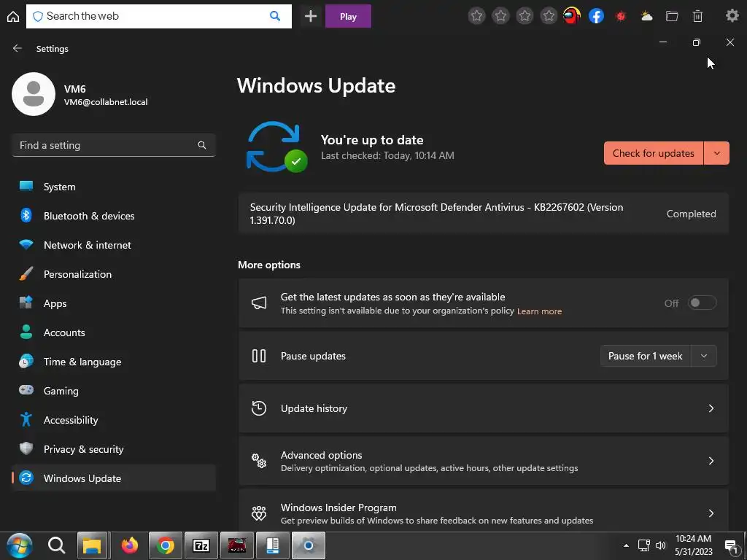The height and width of the screenshot is (560, 747).
Task: Select Time & language in sidebar
Action: (x=113, y=362)
